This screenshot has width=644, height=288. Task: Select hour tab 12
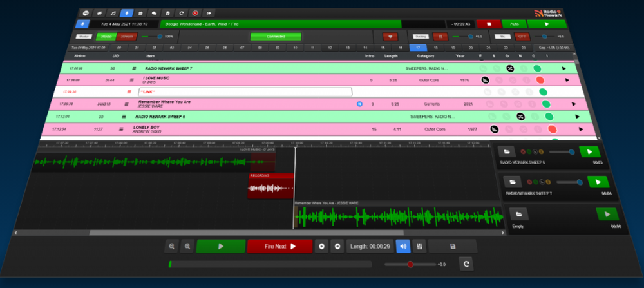point(330,48)
